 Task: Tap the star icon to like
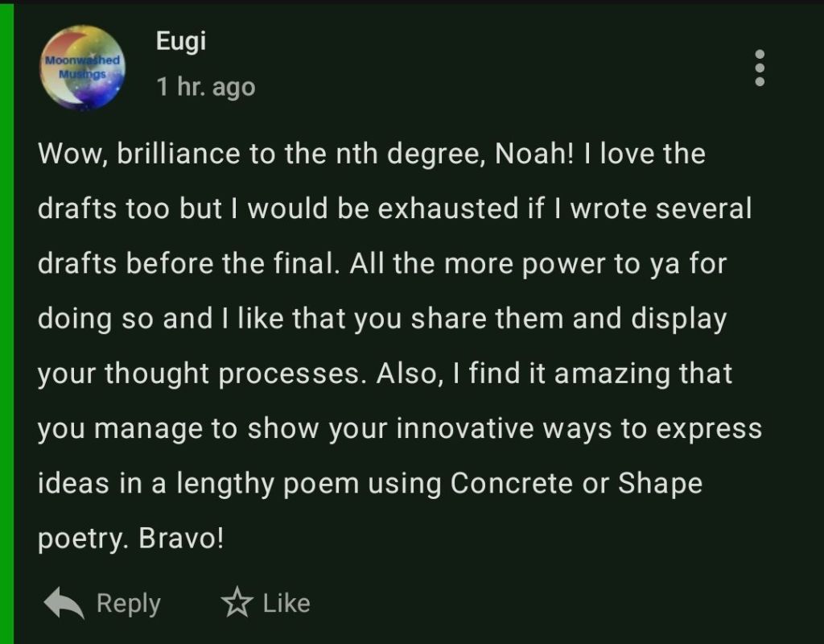pyautogui.click(x=237, y=603)
